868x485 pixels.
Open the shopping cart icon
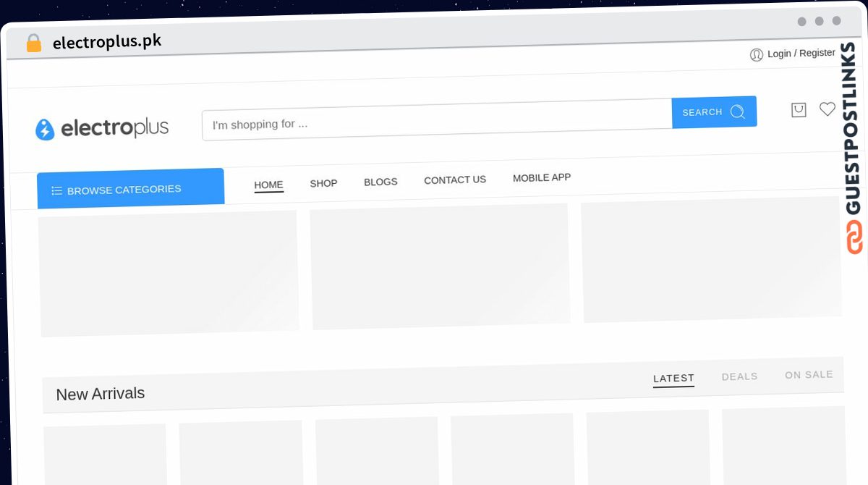coord(799,110)
